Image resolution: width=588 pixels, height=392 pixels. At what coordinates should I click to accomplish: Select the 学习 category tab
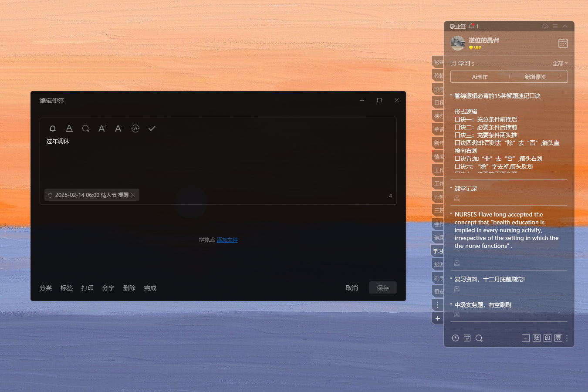pos(438,251)
